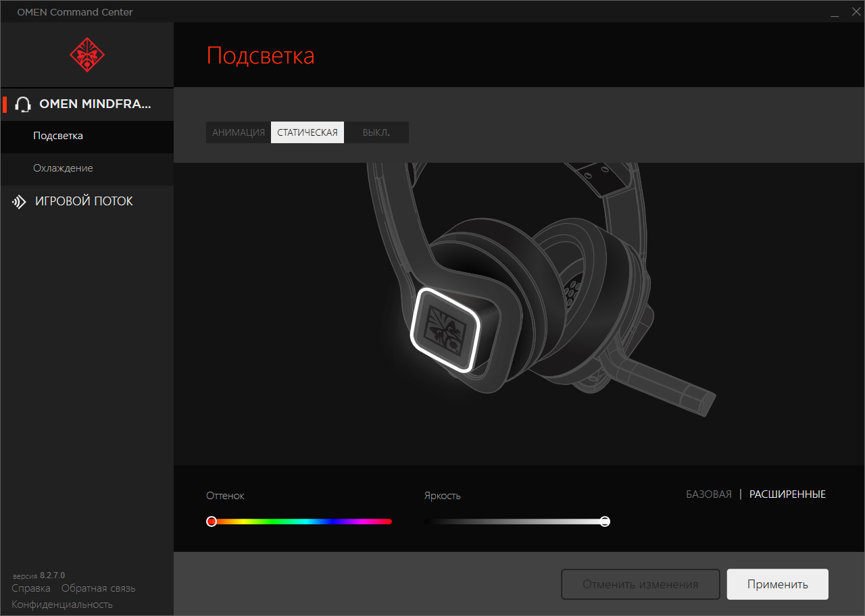
Task: Click the Отменить изменения button
Action: pos(641,584)
